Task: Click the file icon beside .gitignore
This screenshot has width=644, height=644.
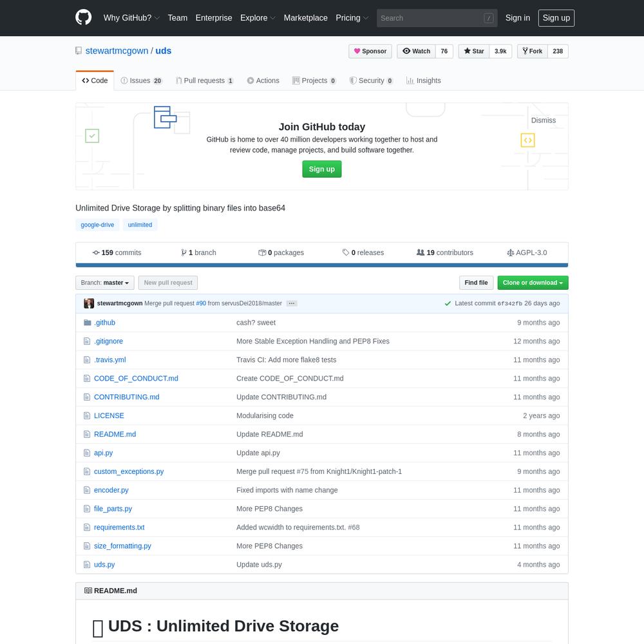Action: tap(87, 341)
